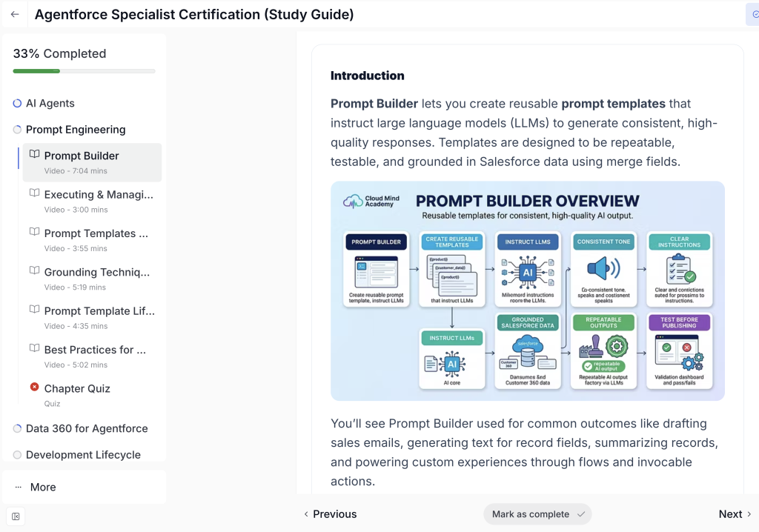Image resolution: width=759 pixels, height=532 pixels.
Task: Click the book icon beside Prompt Builder
Action: [x=34, y=154]
